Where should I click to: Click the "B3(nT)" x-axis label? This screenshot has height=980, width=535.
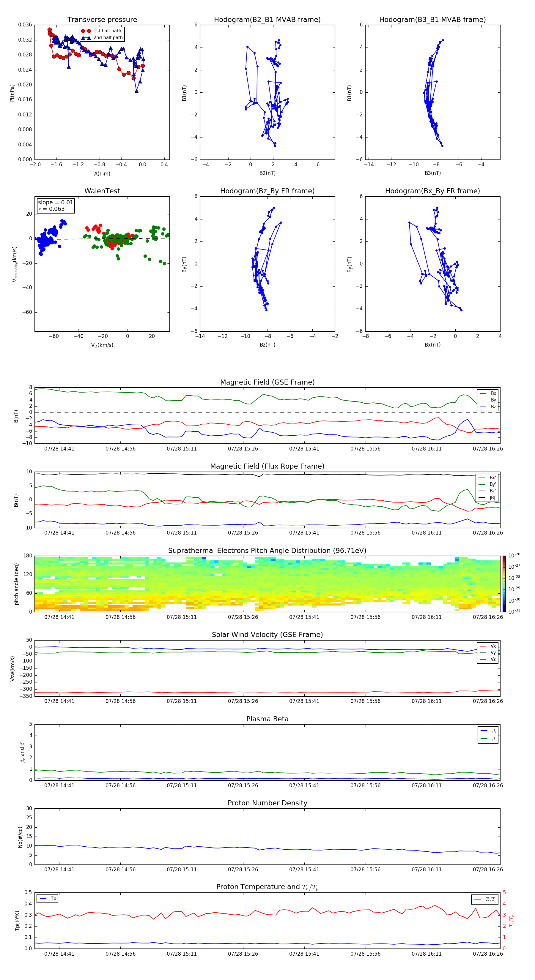tap(432, 173)
